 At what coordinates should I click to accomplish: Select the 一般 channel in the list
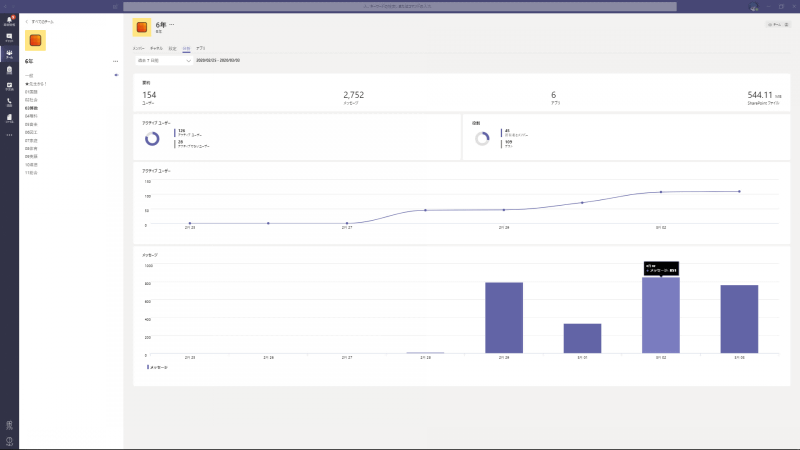point(29,75)
